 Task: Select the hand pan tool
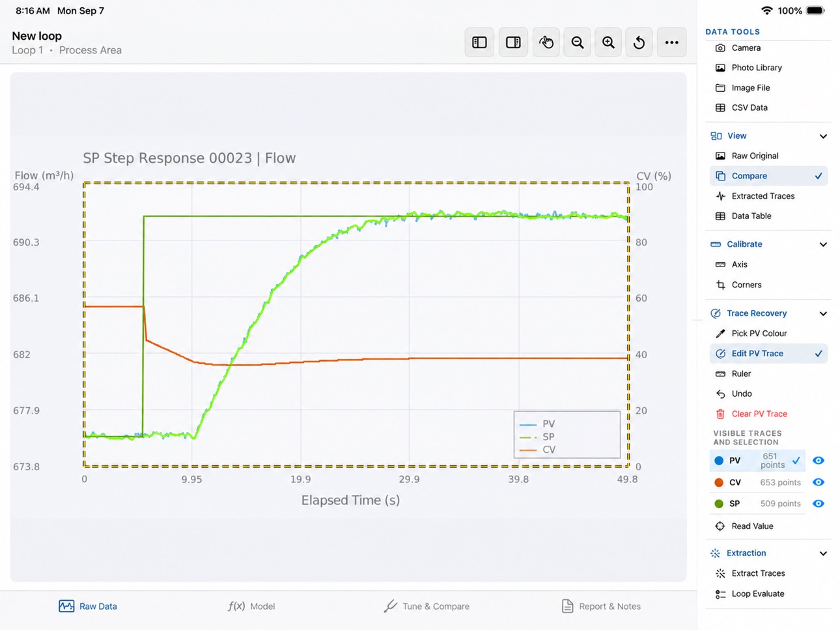546,42
